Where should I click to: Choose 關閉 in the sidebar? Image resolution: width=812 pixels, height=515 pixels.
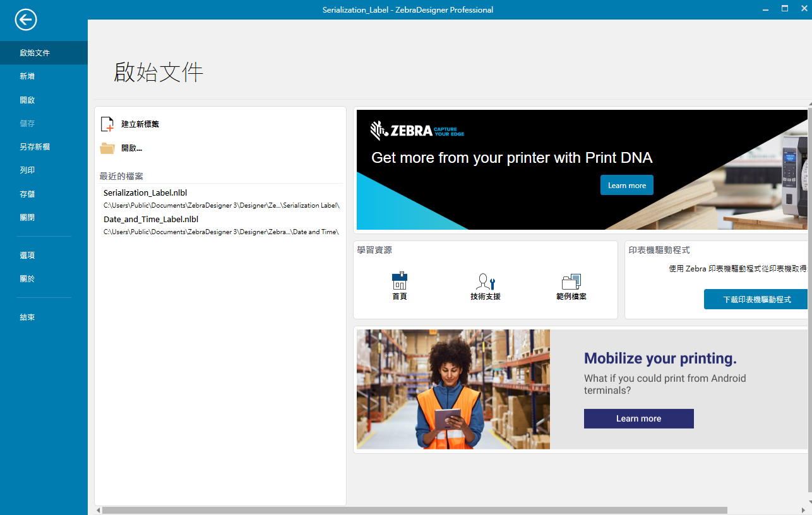pyautogui.click(x=44, y=218)
